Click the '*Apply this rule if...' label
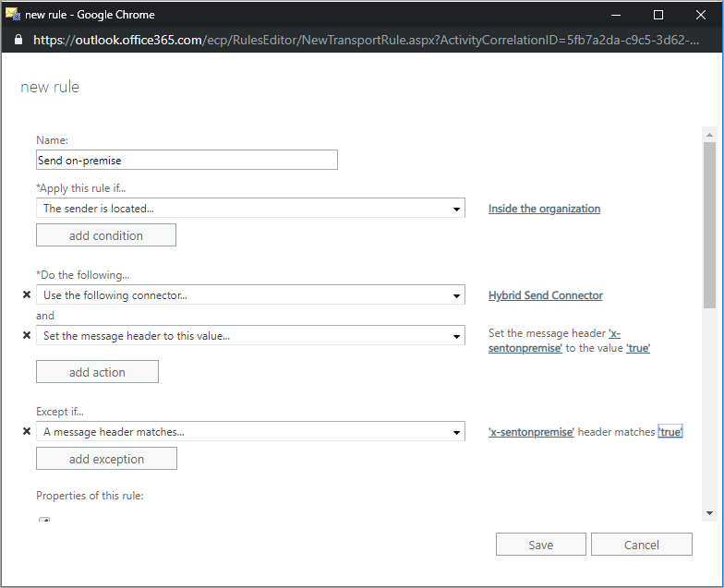This screenshot has width=724, height=588. pos(81,188)
